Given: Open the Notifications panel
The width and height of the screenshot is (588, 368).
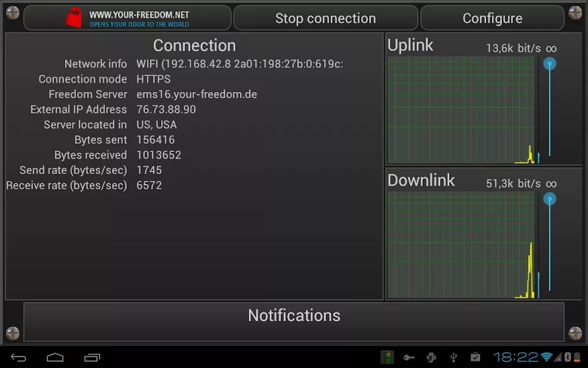Looking at the screenshot, I should click(x=294, y=322).
